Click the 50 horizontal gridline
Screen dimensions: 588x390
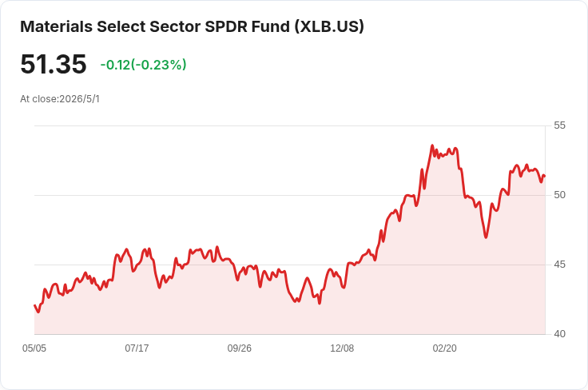coord(290,195)
